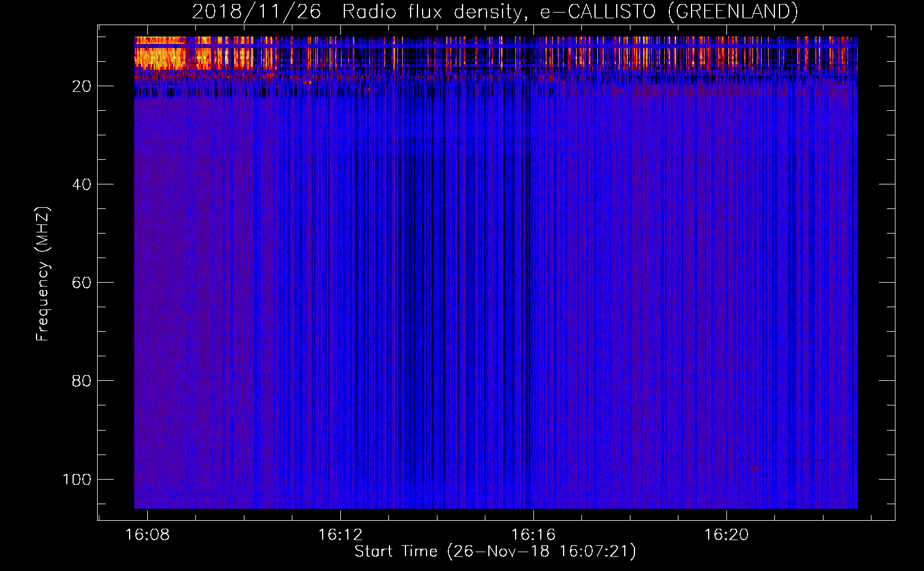Click the '16:08' time tick label
This screenshot has width=924, height=571.
(148, 535)
